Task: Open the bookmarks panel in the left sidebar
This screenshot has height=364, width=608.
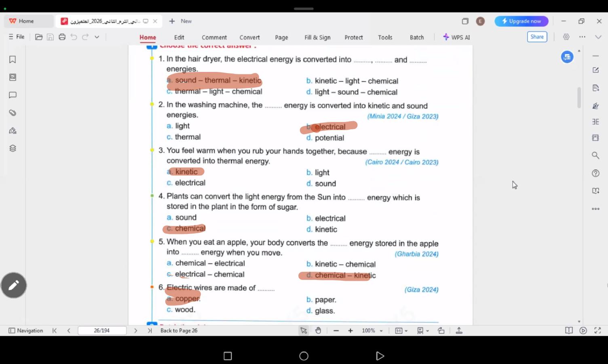Action: 13,59
